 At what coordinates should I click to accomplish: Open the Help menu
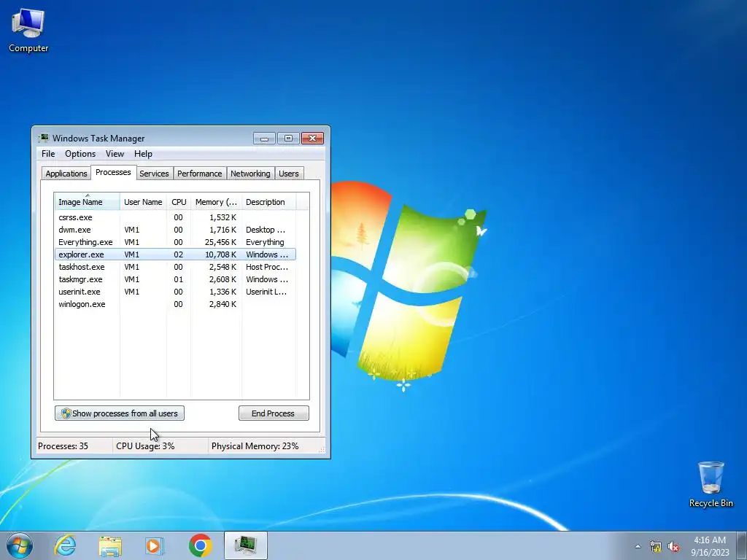[143, 154]
